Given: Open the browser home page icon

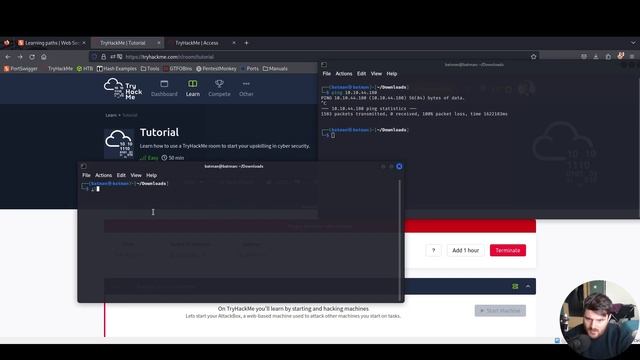Looking at the screenshot, I should tap(44, 57).
